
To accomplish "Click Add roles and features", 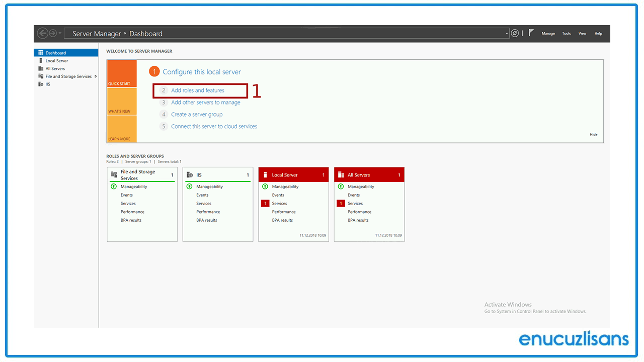I will (198, 90).
